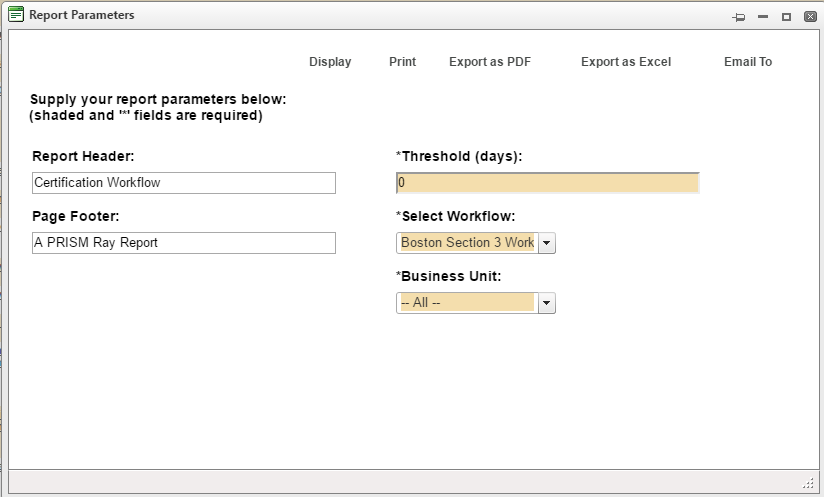Open the Business Unit dropdown arrow
The image size is (824, 497).
tap(547, 303)
